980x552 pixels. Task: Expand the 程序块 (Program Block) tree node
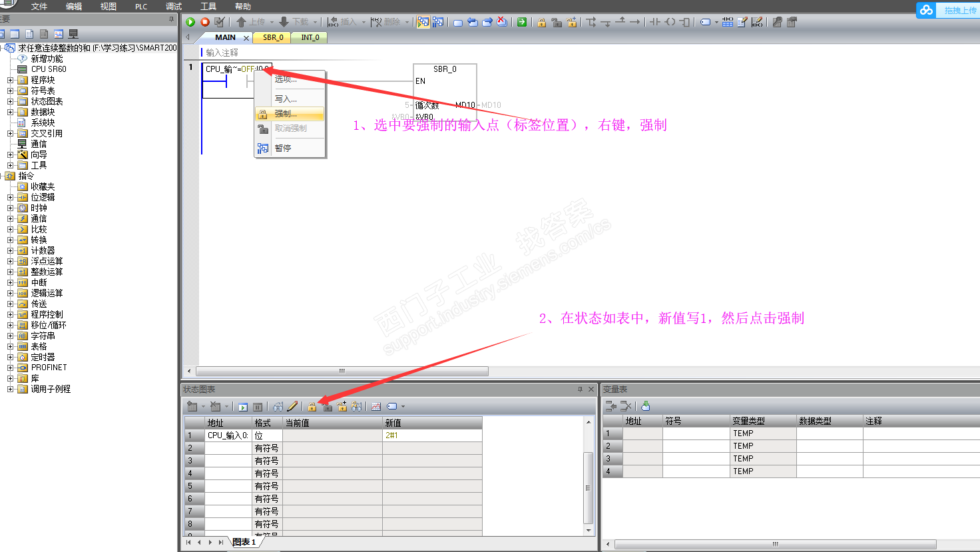(10, 80)
